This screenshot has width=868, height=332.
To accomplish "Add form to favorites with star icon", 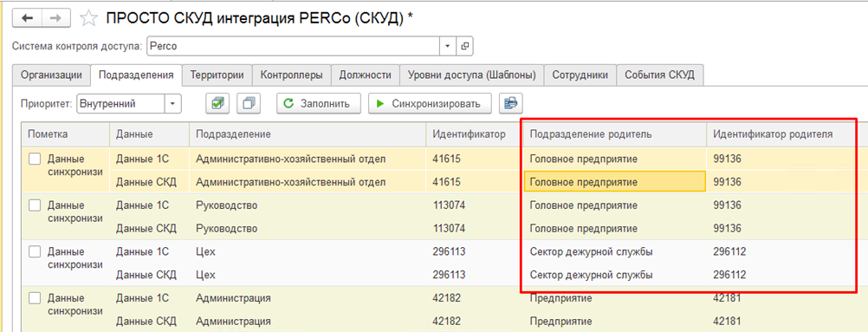I will click(x=88, y=18).
